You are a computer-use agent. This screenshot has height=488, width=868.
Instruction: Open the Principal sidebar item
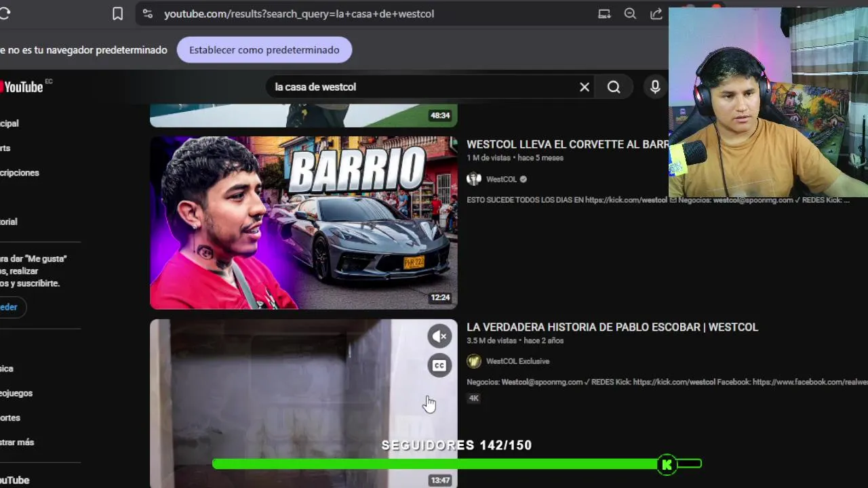click(x=9, y=123)
